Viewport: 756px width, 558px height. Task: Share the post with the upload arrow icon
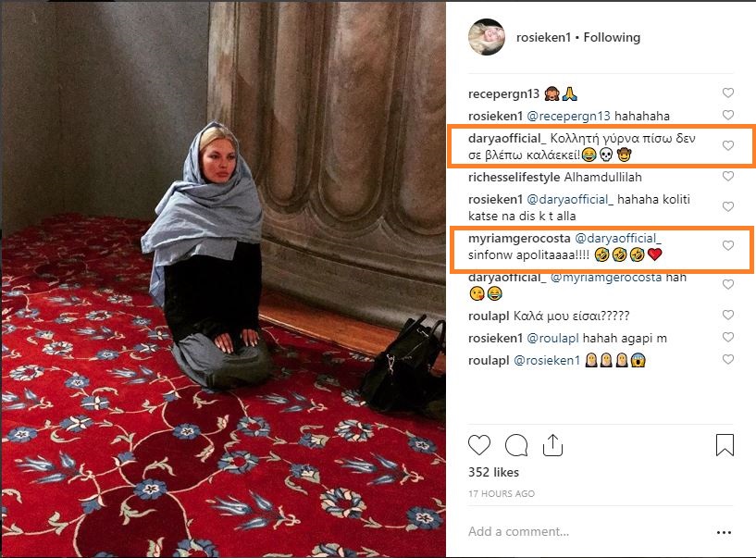552,445
